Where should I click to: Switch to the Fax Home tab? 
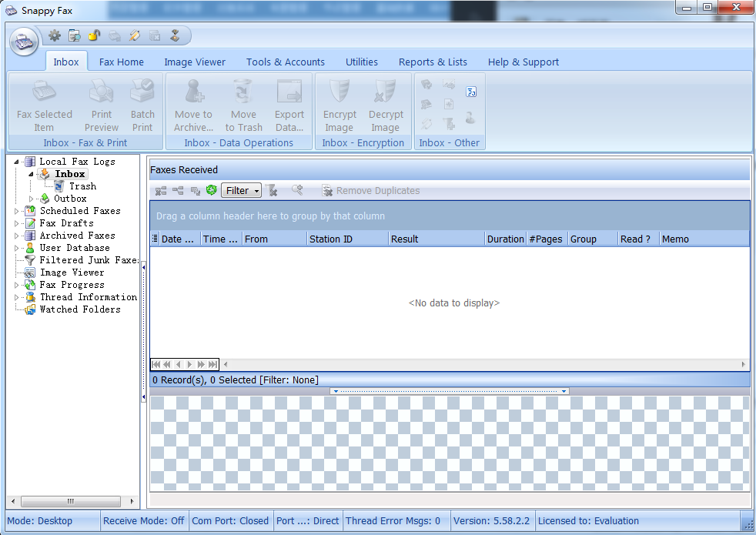pyautogui.click(x=121, y=62)
